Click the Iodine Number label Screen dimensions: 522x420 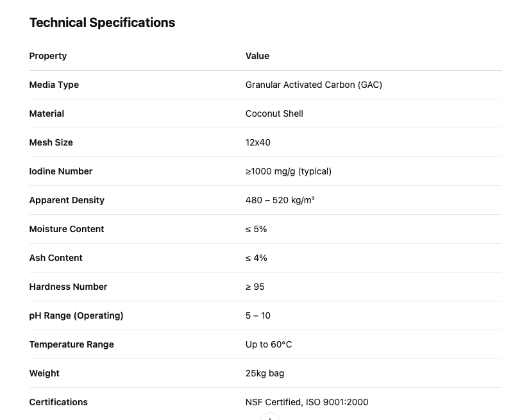click(61, 171)
